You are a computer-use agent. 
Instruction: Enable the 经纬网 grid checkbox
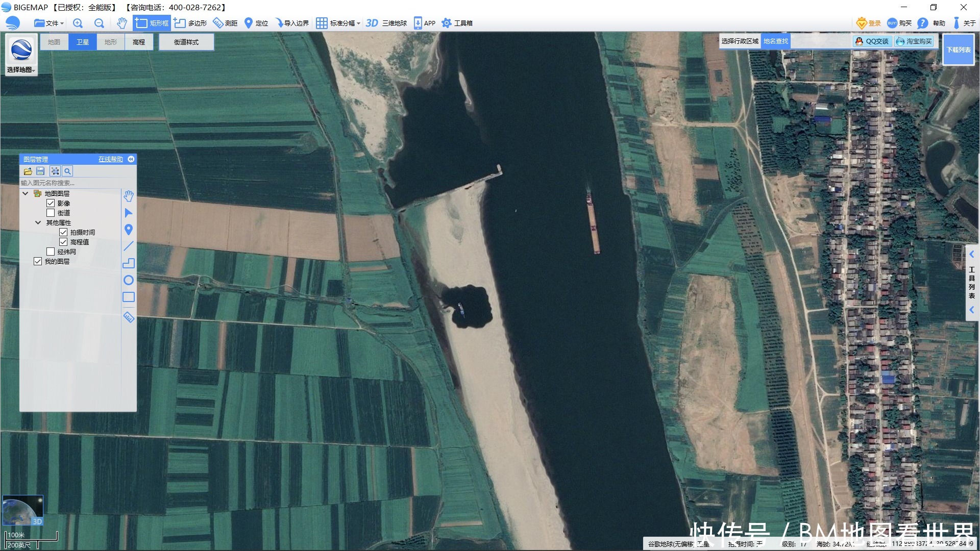51,252
